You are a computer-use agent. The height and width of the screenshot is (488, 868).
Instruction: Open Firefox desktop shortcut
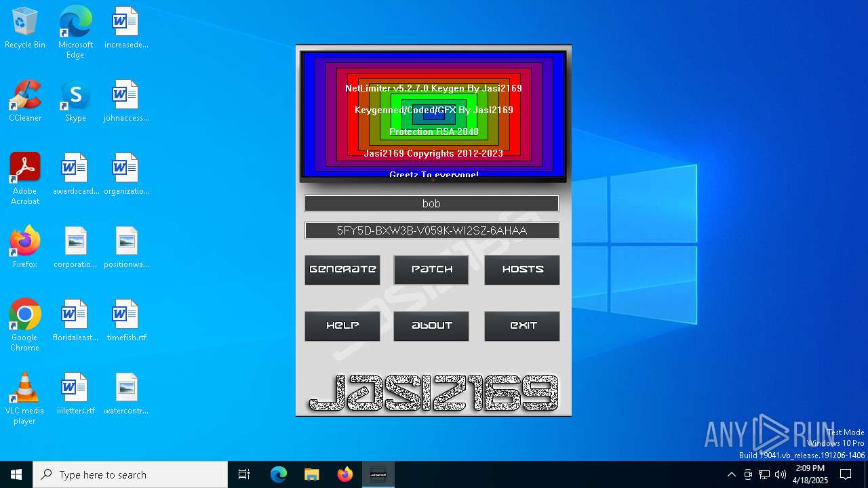tap(25, 248)
